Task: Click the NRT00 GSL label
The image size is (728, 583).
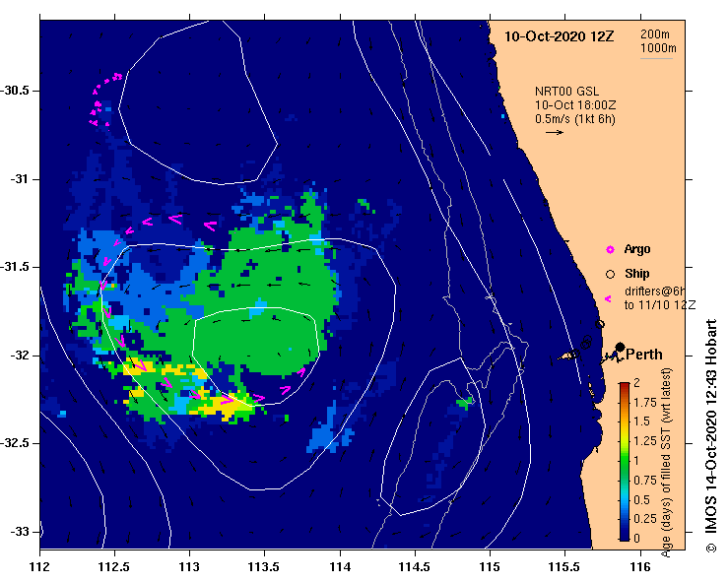Action: click(566, 92)
